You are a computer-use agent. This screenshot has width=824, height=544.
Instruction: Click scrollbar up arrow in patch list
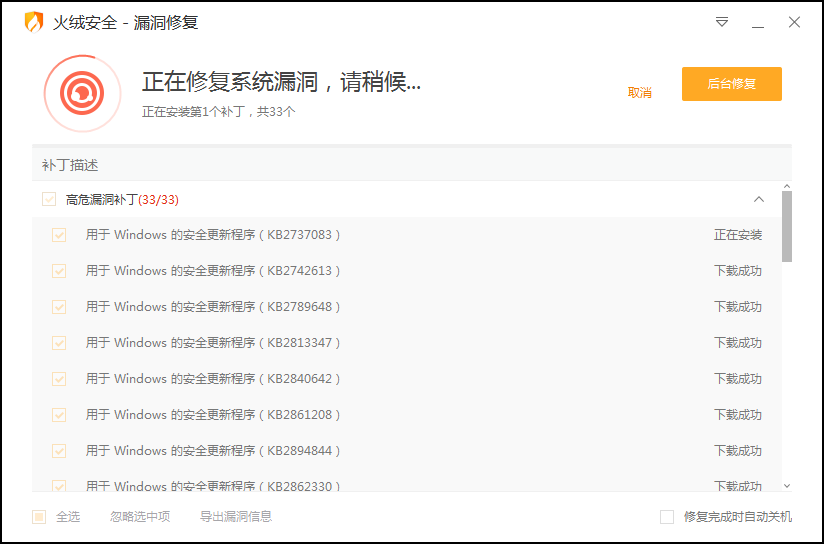point(786,187)
